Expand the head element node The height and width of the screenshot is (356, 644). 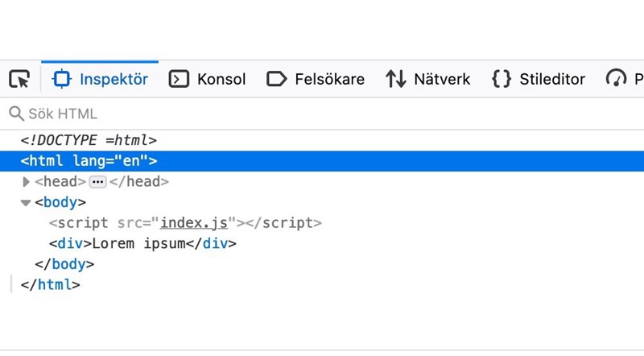(x=26, y=182)
